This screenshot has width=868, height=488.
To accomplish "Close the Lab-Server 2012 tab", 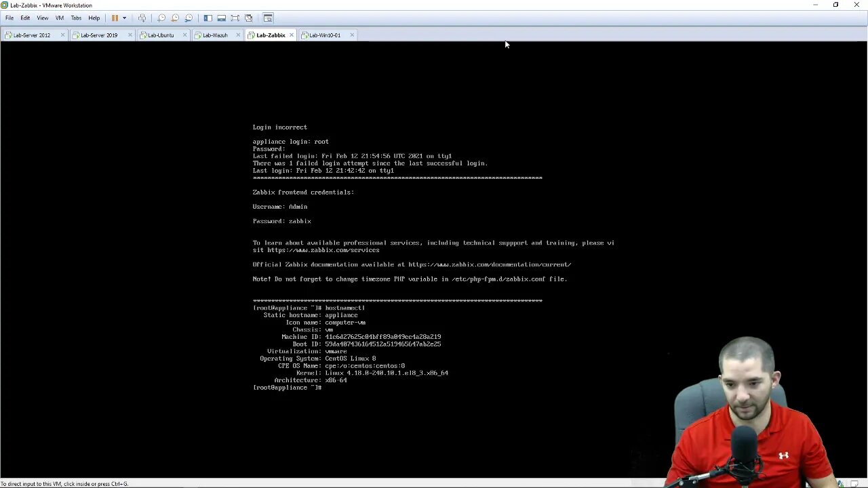I will click(x=63, y=35).
